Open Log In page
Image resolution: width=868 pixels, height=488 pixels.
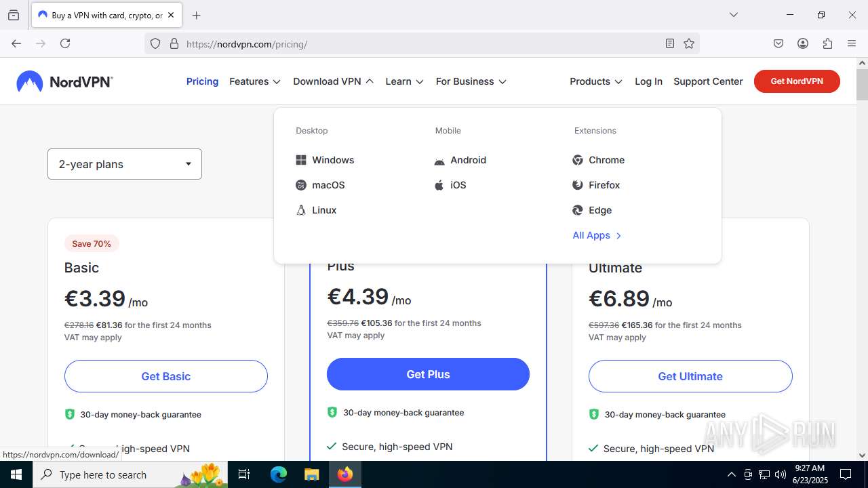click(x=648, y=81)
